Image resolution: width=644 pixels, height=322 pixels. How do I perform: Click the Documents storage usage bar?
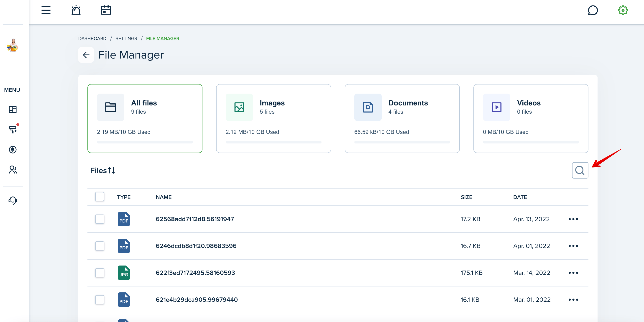click(x=402, y=142)
